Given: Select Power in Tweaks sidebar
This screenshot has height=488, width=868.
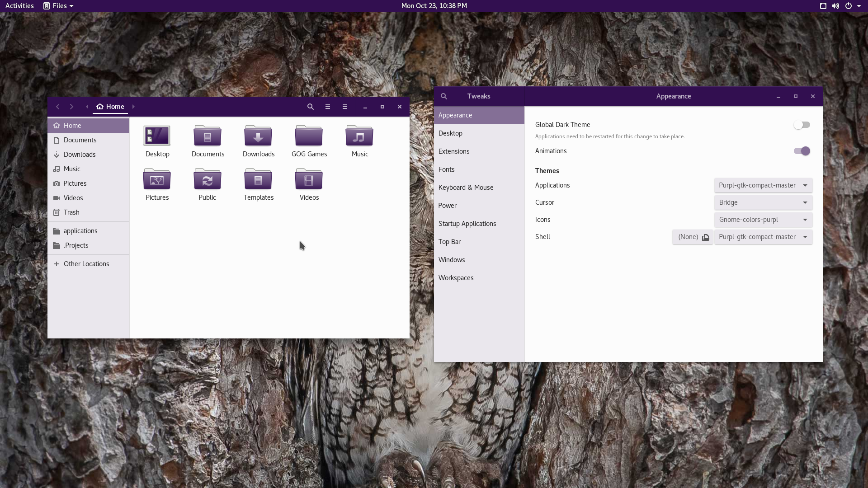Looking at the screenshot, I should pyautogui.click(x=479, y=206).
